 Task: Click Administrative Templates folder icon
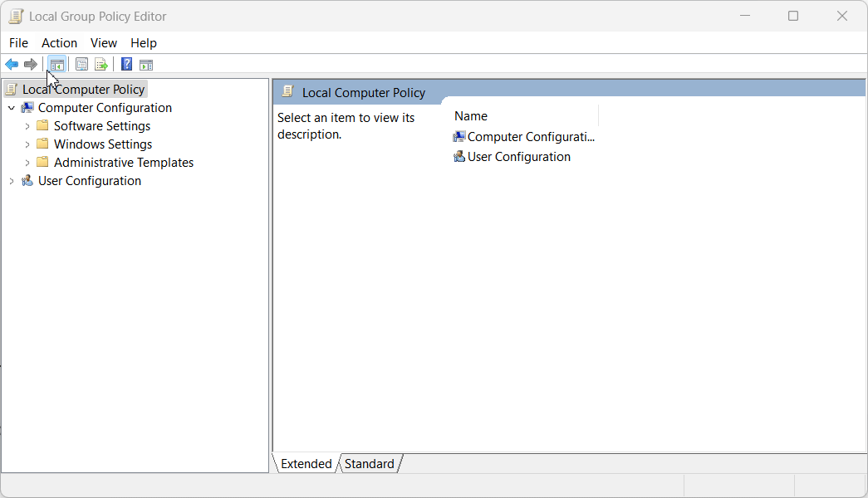pyautogui.click(x=42, y=162)
